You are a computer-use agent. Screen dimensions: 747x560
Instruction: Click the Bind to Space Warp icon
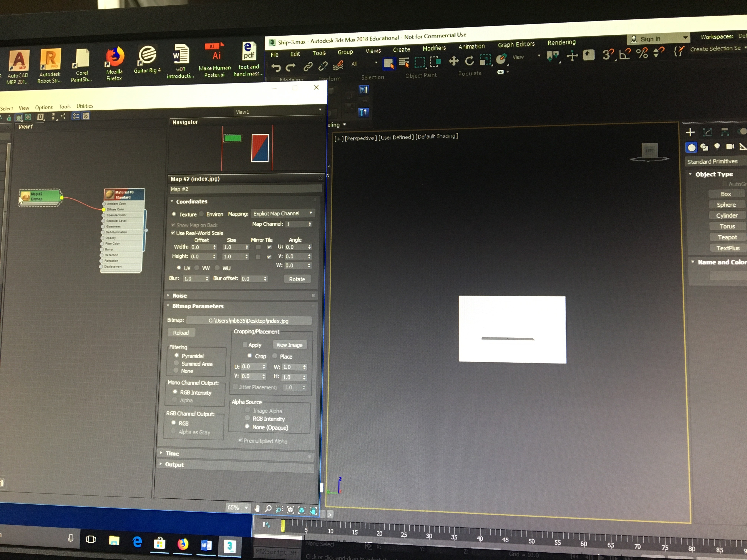(338, 65)
